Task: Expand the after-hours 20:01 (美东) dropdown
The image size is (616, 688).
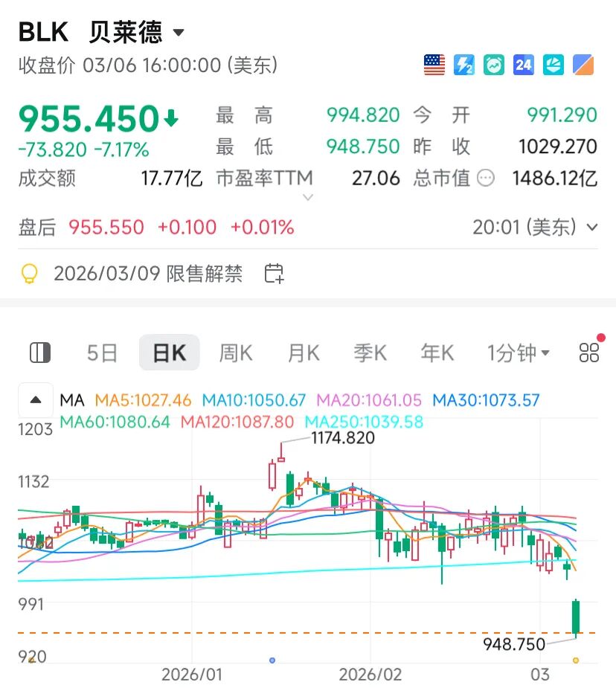Action: [x=592, y=228]
